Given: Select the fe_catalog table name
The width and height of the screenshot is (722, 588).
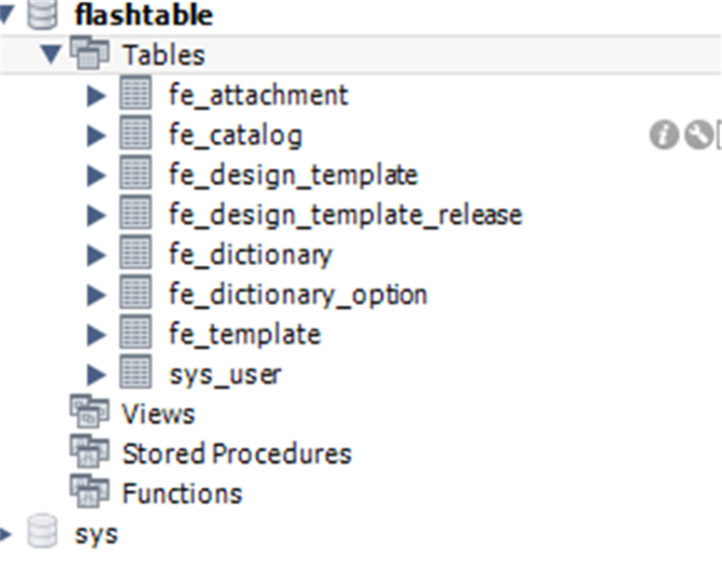Looking at the screenshot, I should pyautogui.click(x=235, y=135).
